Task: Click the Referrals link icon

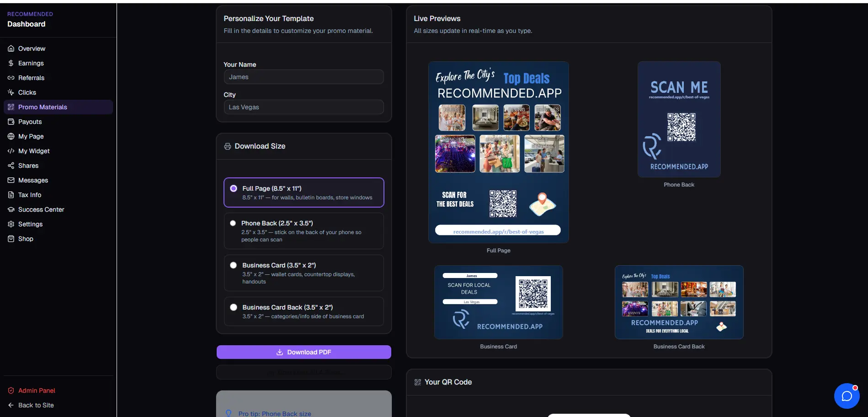Action: pos(11,78)
